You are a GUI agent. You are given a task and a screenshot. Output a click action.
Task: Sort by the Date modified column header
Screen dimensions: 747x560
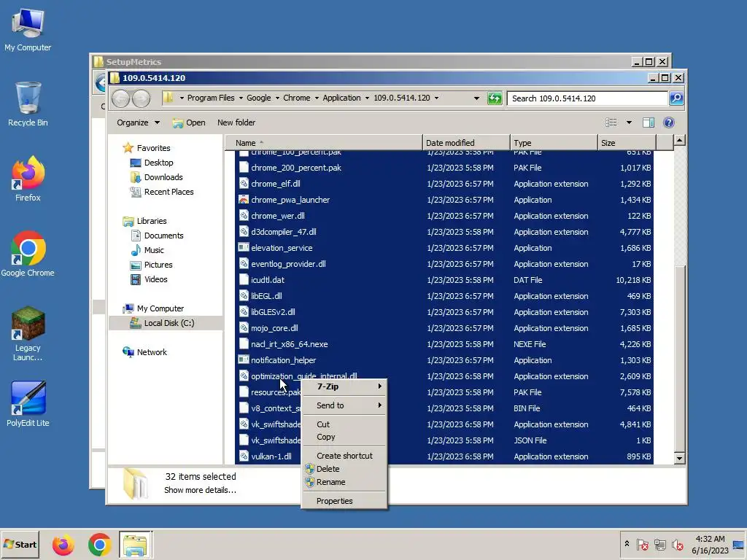pyautogui.click(x=466, y=143)
